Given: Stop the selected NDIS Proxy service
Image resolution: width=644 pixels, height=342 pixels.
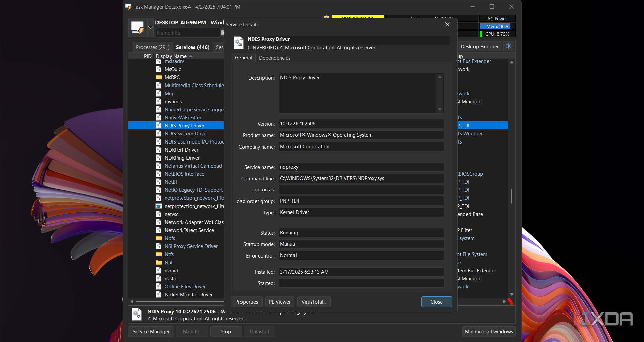Looking at the screenshot, I should (x=226, y=332).
